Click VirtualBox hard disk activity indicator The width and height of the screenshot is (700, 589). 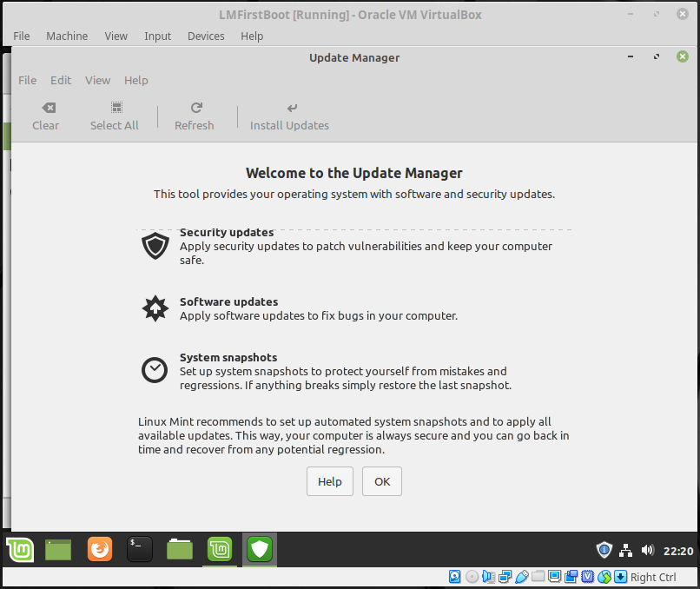(454, 577)
